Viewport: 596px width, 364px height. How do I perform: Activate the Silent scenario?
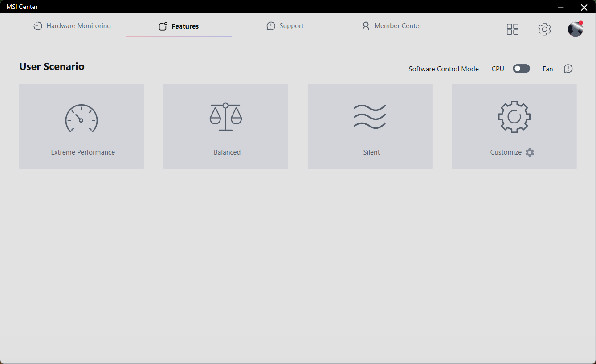[370, 126]
